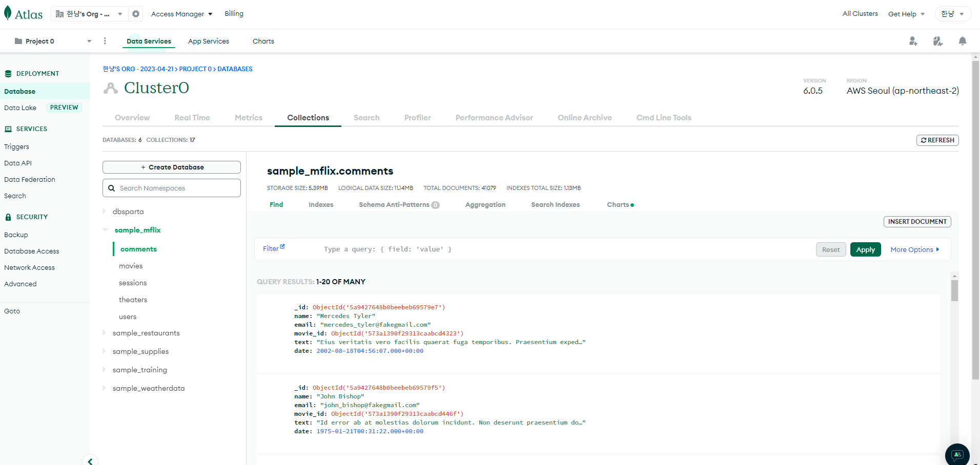Select the movies collection
This screenshot has width=980, height=465.
click(x=131, y=266)
